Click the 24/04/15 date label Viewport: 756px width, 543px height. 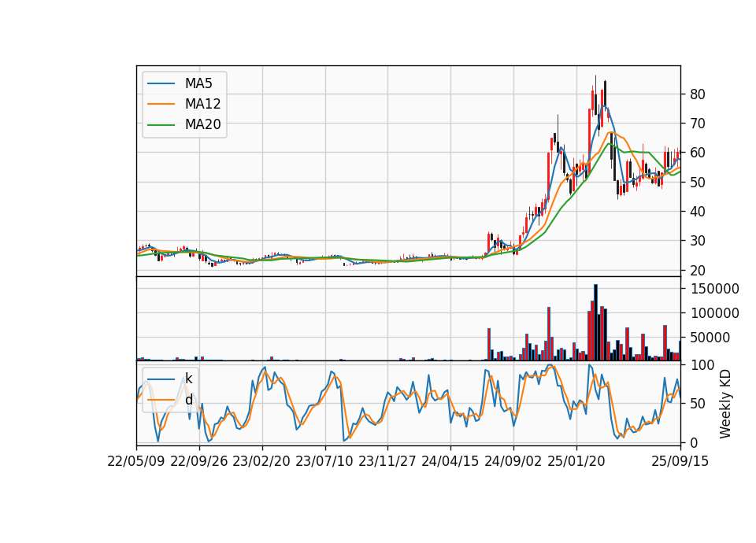coord(450,461)
